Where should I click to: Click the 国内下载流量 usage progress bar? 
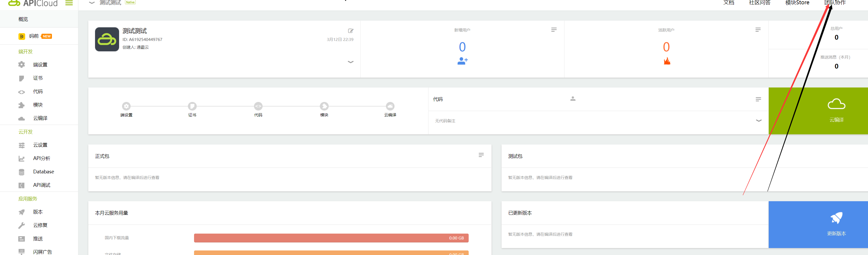coord(331,238)
